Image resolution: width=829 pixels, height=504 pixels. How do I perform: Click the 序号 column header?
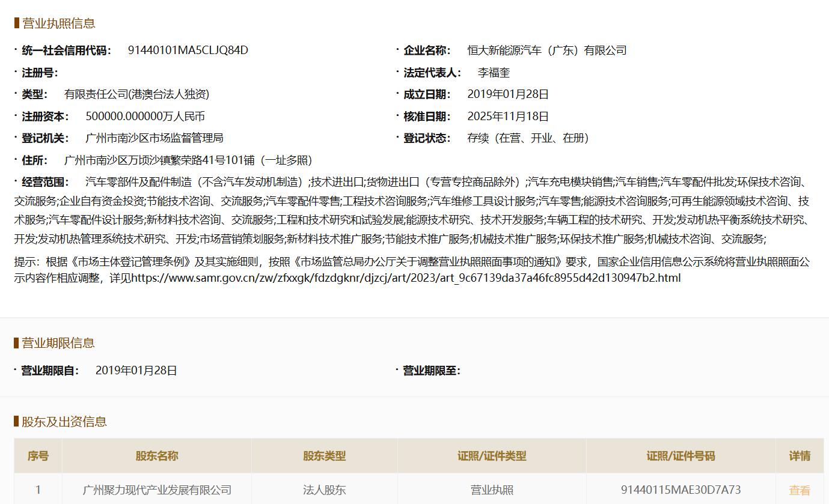coord(38,456)
